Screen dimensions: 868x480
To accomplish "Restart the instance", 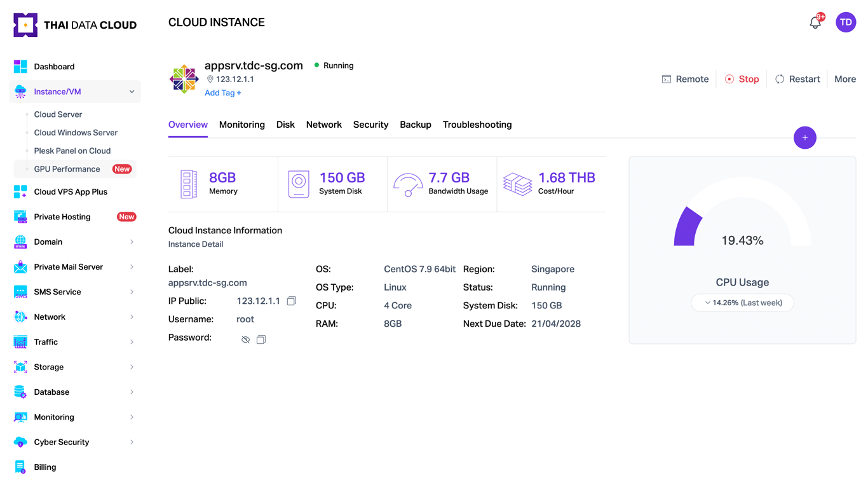I will pyautogui.click(x=797, y=79).
